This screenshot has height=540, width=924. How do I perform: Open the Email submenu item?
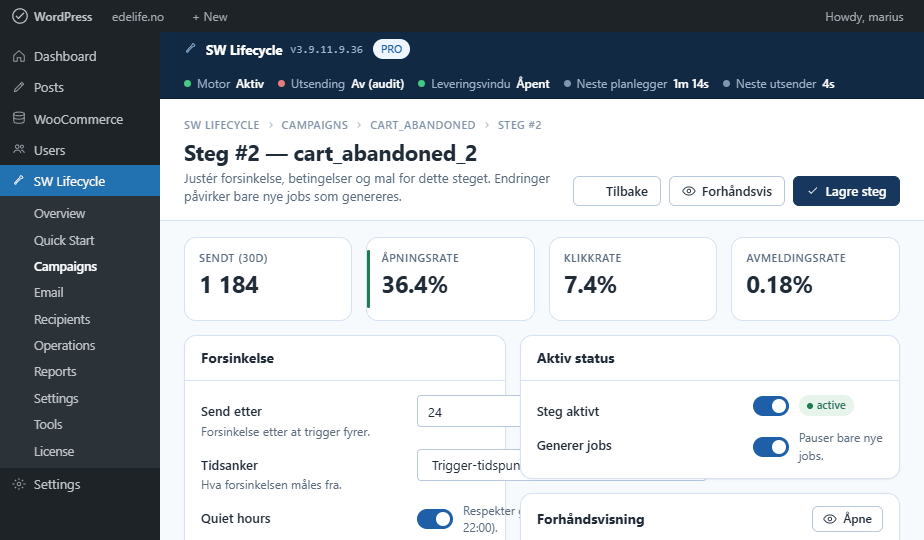pyautogui.click(x=48, y=292)
